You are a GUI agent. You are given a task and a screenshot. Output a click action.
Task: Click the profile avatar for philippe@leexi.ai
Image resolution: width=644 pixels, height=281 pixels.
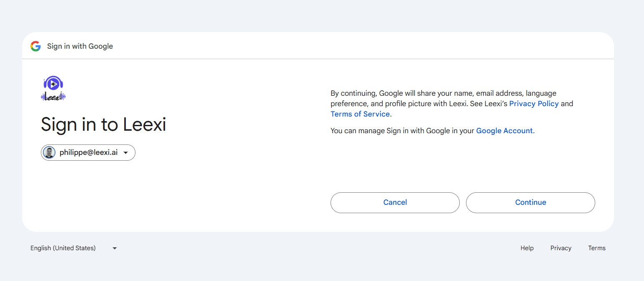point(49,153)
